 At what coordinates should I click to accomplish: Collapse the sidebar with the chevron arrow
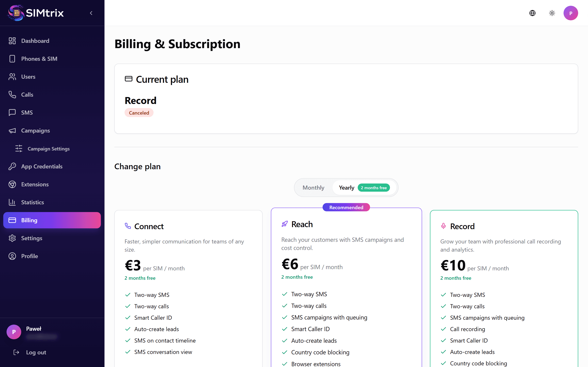point(91,13)
